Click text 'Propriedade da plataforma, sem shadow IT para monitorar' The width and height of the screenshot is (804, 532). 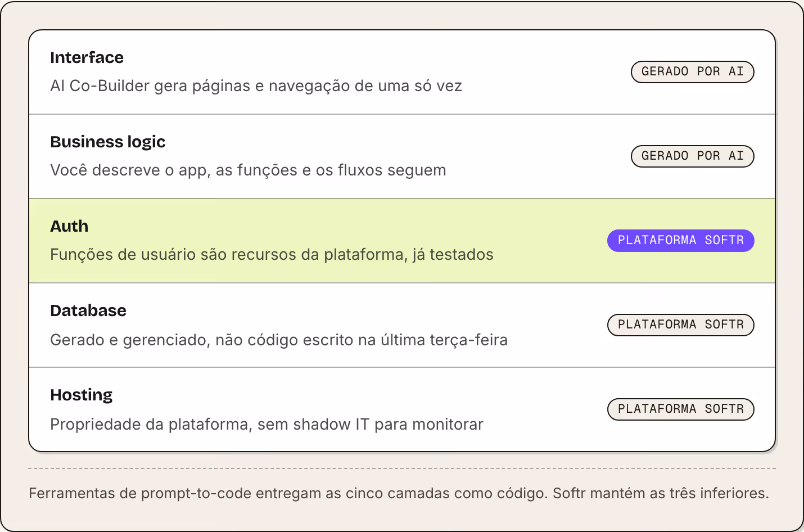point(267,425)
